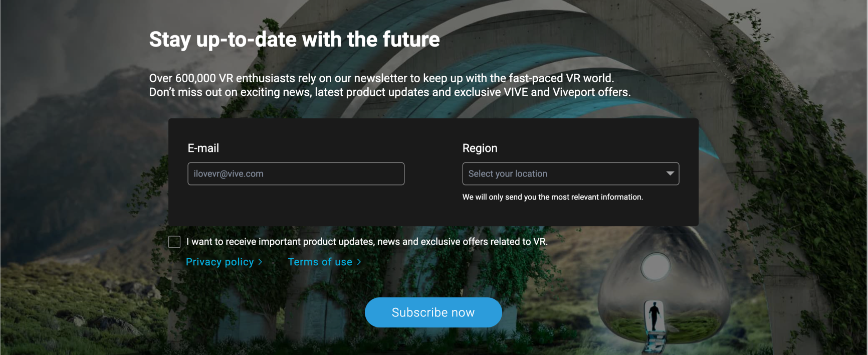Viewport: 868px width, 355px height.
Task: Click the 'We will only send you' helper text
Action: click(553, 197)
